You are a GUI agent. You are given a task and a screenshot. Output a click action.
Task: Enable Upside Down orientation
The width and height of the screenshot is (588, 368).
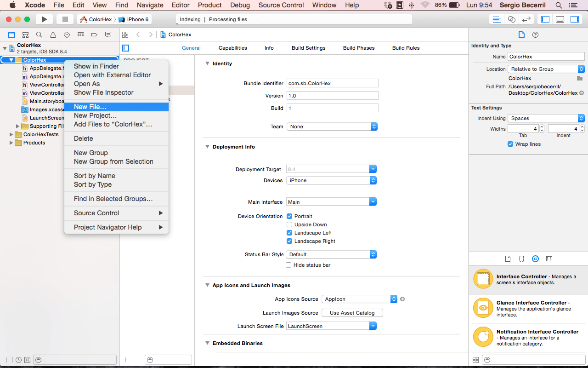click(x=289, y=224)
